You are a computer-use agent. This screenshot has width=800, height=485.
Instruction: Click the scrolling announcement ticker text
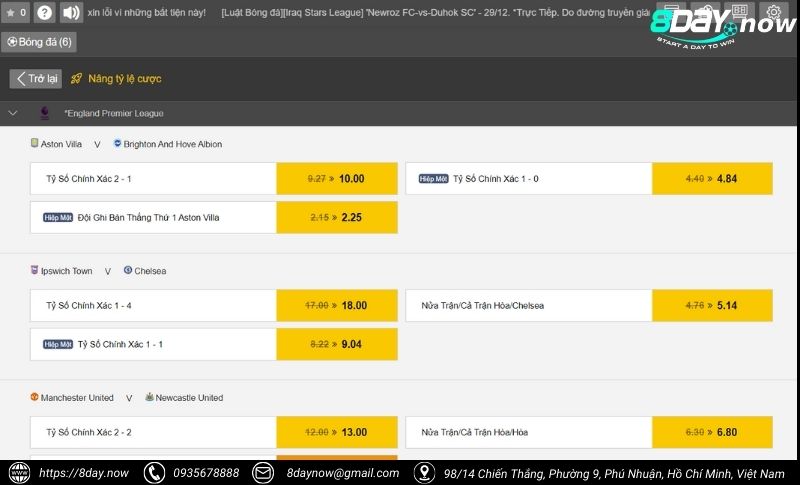400,13
